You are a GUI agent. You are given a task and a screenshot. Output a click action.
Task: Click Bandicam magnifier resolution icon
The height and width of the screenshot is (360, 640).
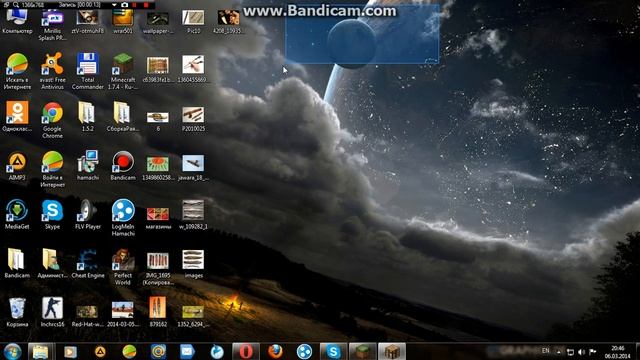click(x=16, y=5)
